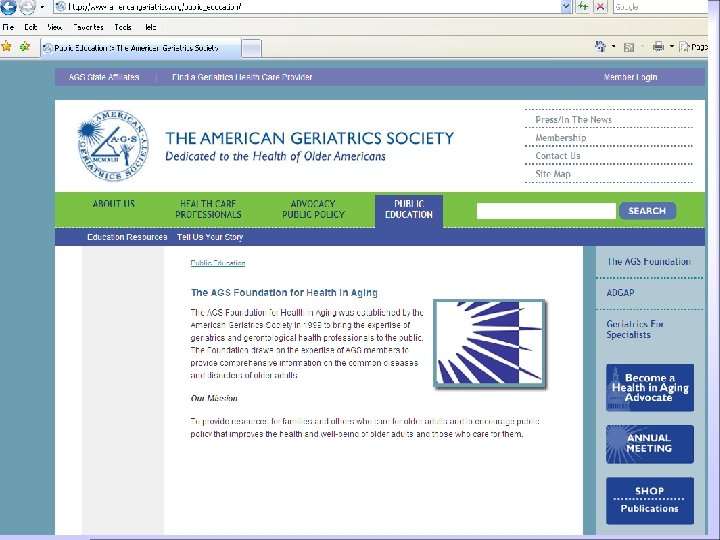Click the RSS Feeds toolbar icon
The image size is (720, 540).
629,47
